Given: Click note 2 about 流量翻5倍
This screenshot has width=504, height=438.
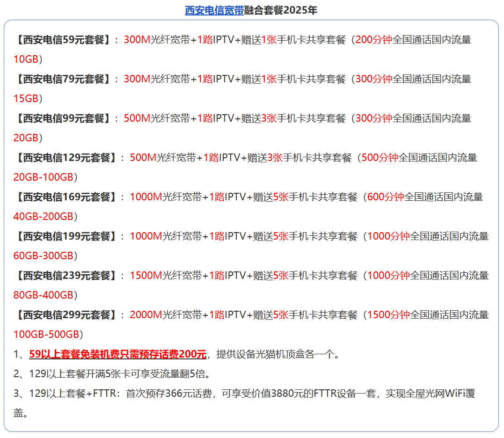Looking at the screenshot, I should pyautogui.click(x=112, y=374).
